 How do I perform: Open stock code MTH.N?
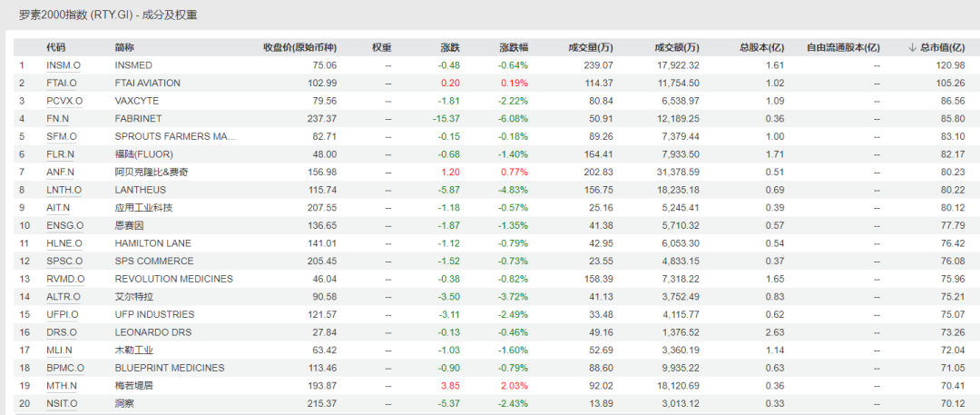(x=61, y=386)
